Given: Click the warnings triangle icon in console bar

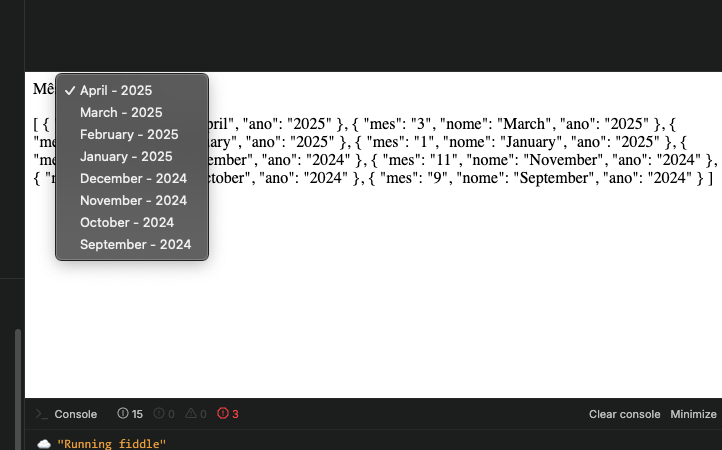Looking at the screenshot, I should pos(190,414).
